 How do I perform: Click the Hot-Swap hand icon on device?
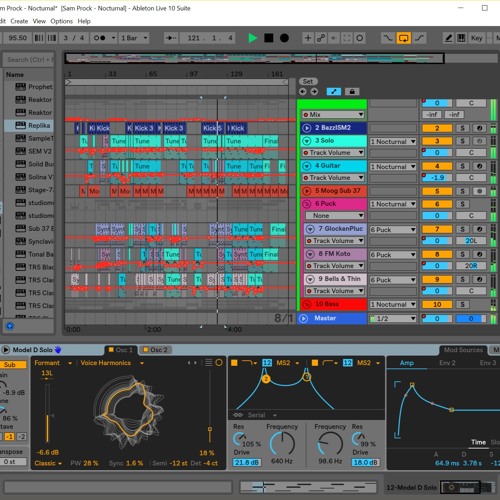58,350
